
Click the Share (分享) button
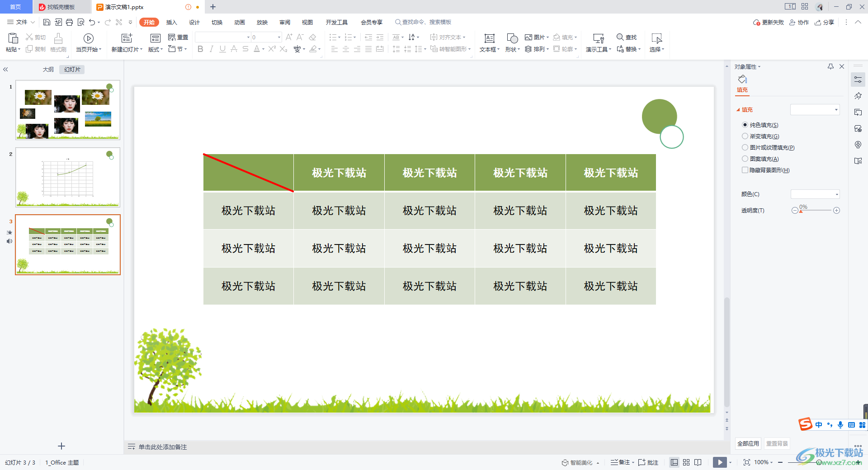point(824,22)
